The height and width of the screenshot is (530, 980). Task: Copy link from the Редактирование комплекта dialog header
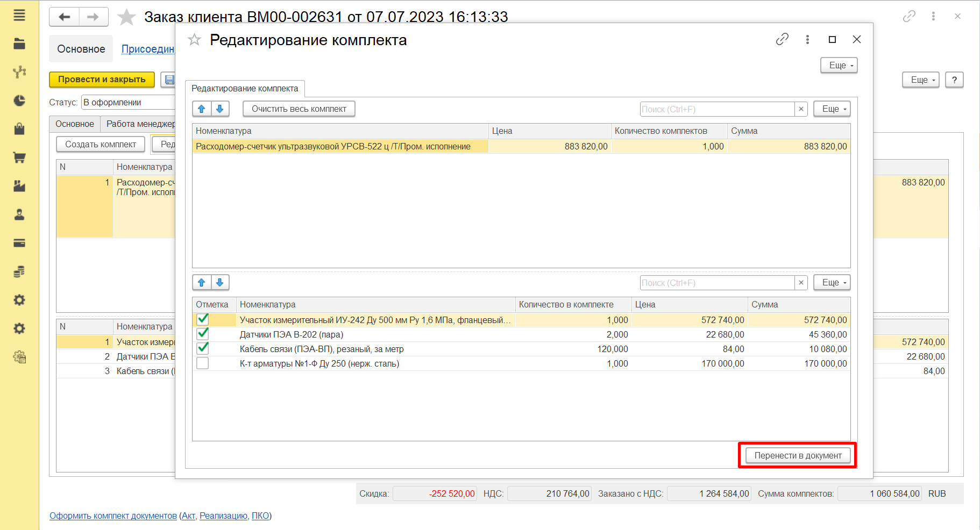pyautogui.click(x=782, y=39)
